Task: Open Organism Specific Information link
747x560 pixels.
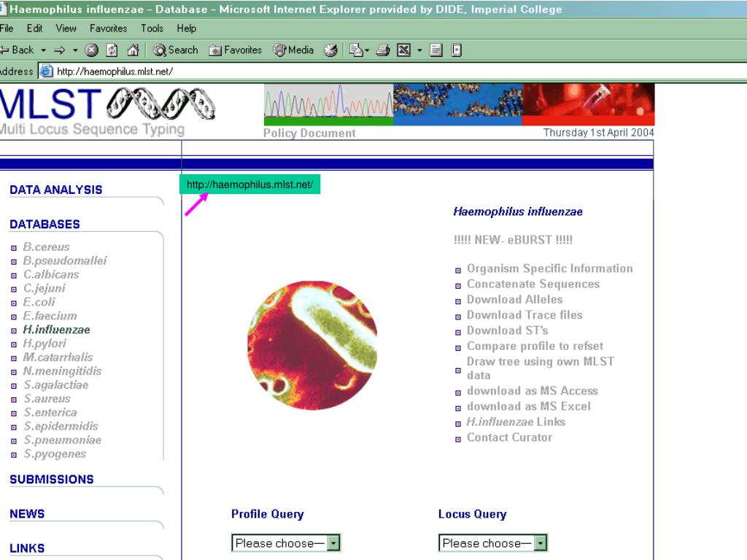Action: [550, 268]
